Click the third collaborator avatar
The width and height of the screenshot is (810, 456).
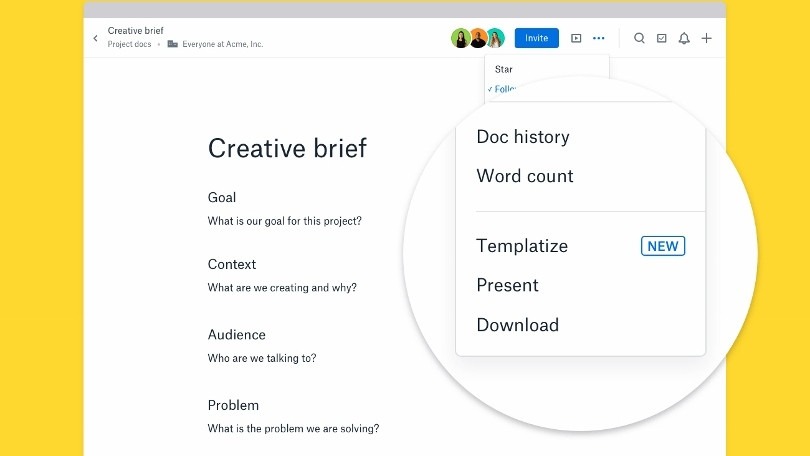click(x=495, y=38)
